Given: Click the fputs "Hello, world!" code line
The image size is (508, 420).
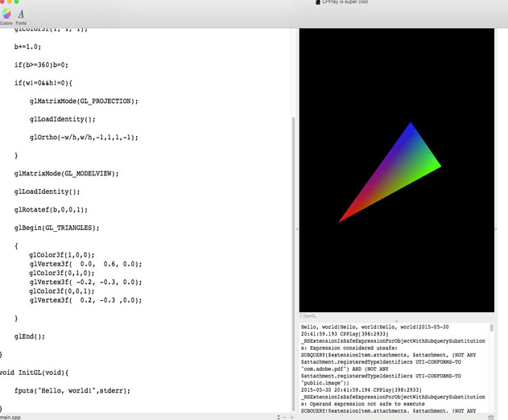Looking at the screenshot, I should (72, 391).
